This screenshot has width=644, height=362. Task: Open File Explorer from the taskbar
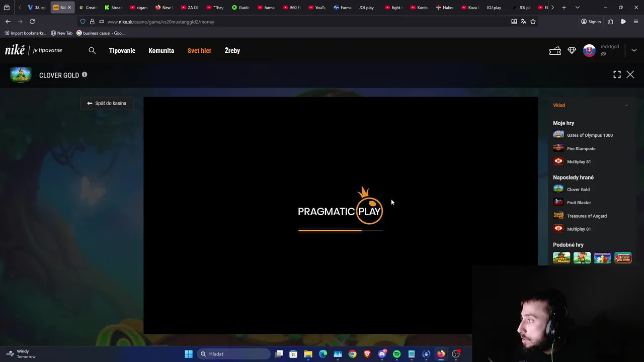308,354
